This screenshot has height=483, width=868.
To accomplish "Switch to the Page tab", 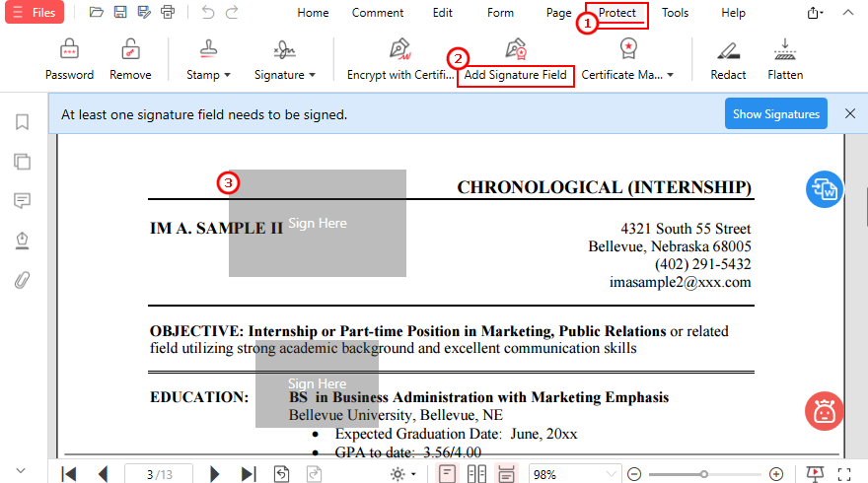I will (558, 13).
